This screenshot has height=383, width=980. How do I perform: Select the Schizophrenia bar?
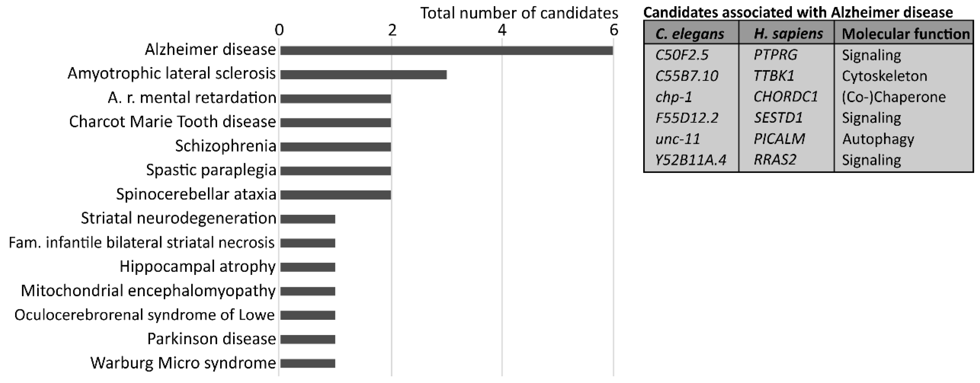tap(335, 147)
